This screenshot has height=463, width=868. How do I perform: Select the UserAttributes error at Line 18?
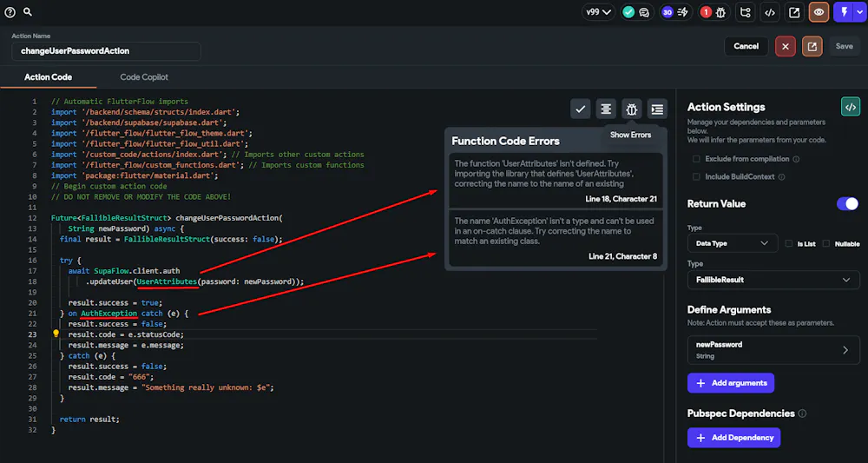click(556, 180)
